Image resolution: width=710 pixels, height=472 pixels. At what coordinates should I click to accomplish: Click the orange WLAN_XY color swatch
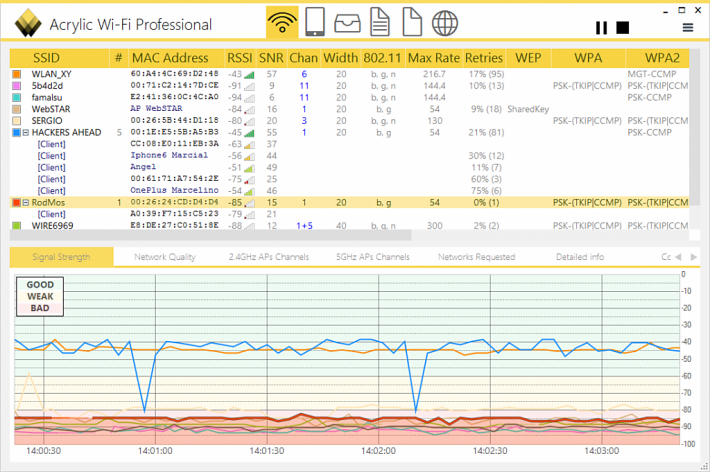[17, 74]
